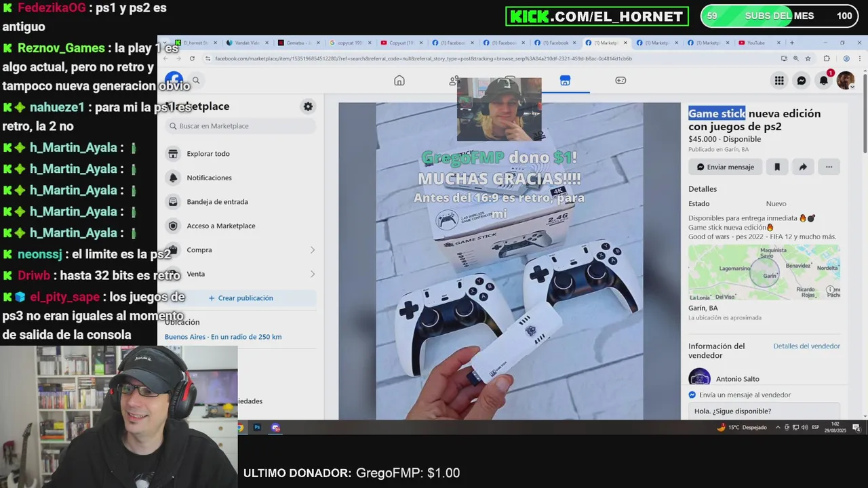Image resolution: width=868 pixels, height=488 pixels.
Task: Share the listing with the arrow button
Action: 803,167
